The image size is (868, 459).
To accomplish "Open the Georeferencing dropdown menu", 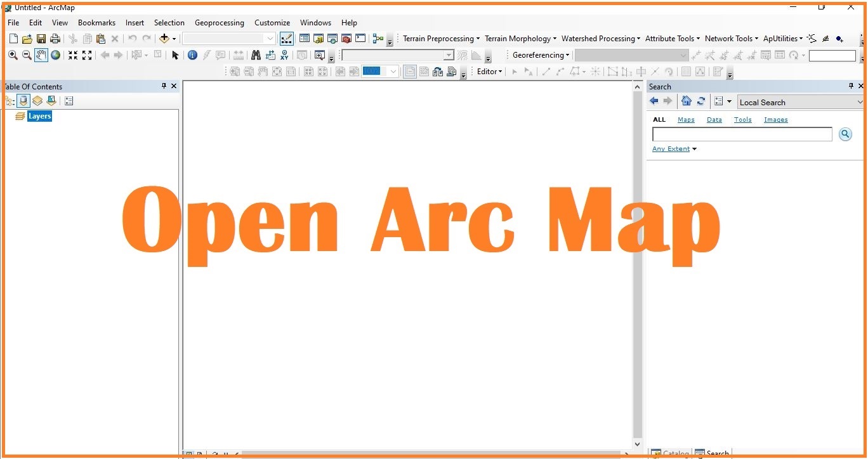I will click(x=541, y=55).
